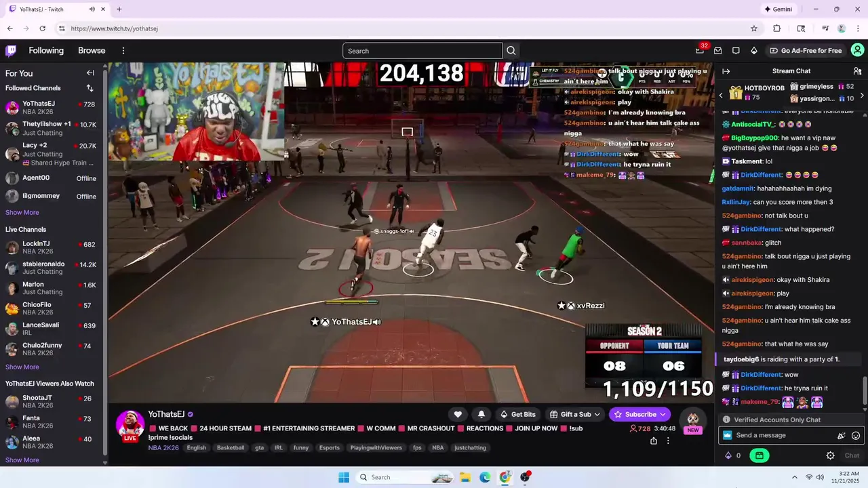The width and height of the screenshot is (868, 488).
Task: Show more followed channels
Action: [22, 212]
